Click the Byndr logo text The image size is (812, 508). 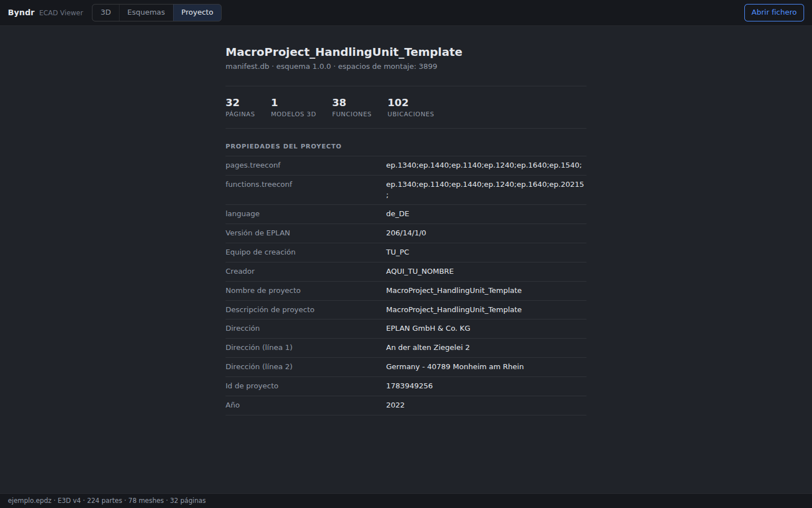pyautogui.click(x=21, y=12)
